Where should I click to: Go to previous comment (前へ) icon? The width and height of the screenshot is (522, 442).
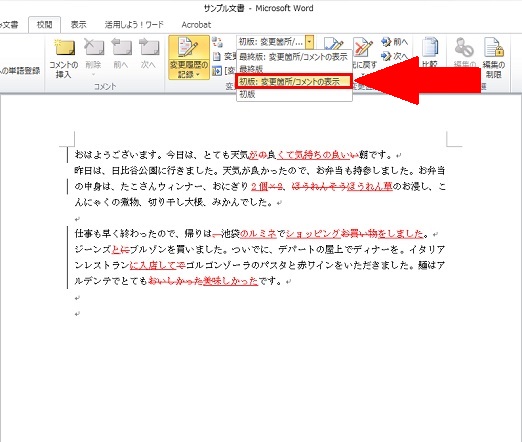tap(121, 53)
